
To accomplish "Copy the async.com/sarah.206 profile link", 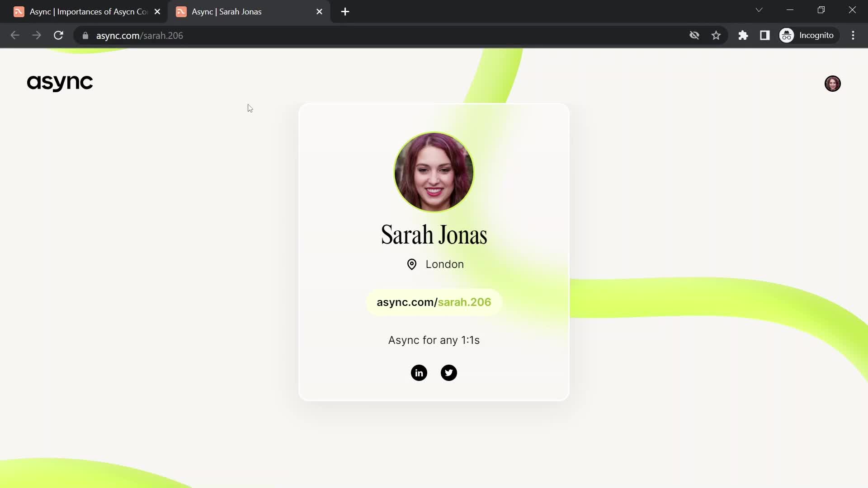I will 434,302.
